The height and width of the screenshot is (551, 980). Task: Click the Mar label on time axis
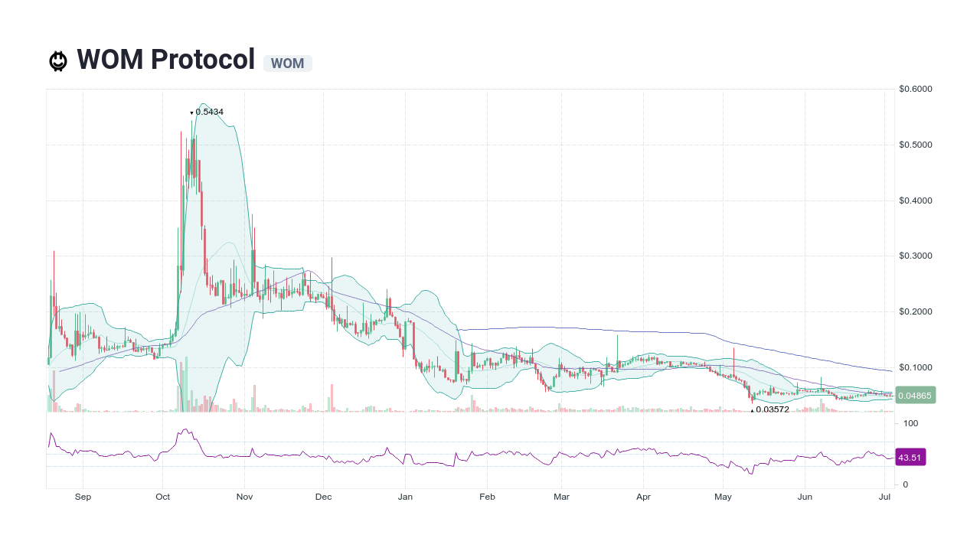click(561, 497)
